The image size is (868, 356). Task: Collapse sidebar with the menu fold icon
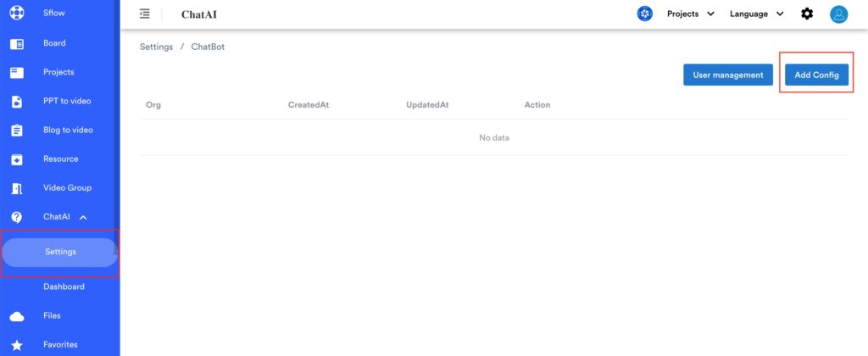pos(145,14)
